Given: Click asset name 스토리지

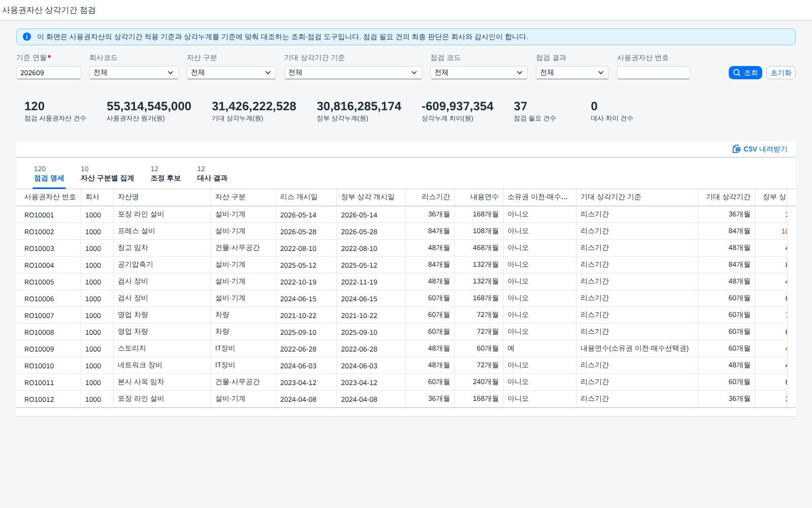Looking at the screenshot, I should click(132, 348).
